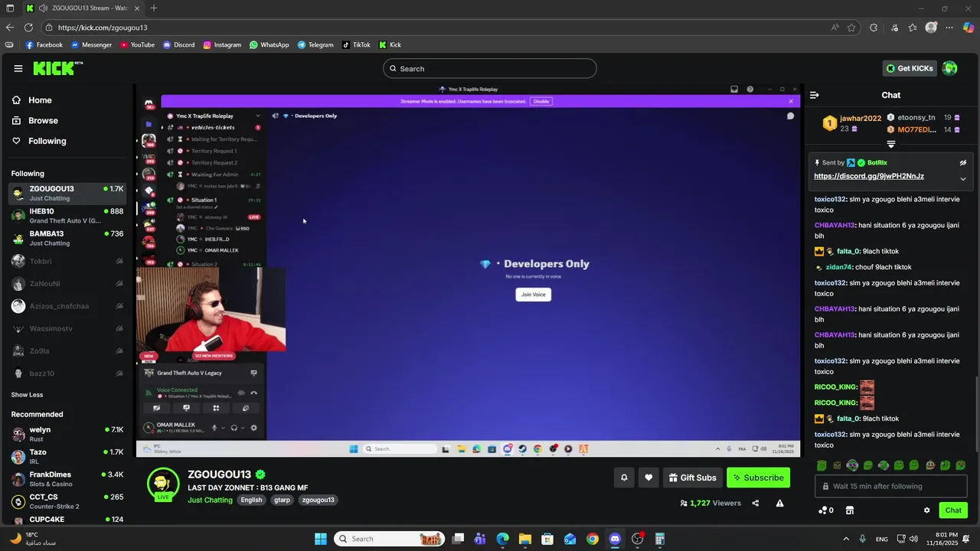Open the Kick hamburger sidebar menu
This screenshot has height=551, width=980.
18,68
